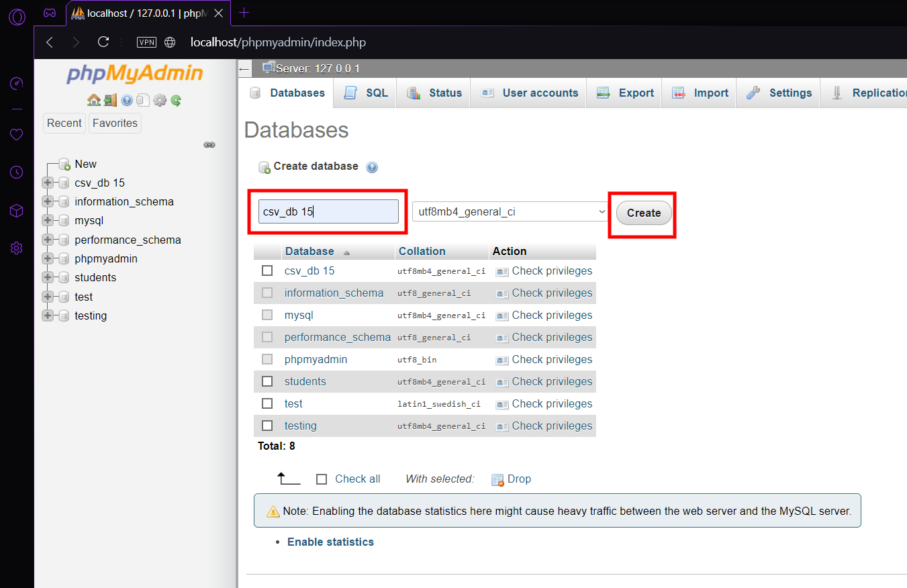Open the User accounts tab
Screen dimensions: 907x588
(529, 93)
